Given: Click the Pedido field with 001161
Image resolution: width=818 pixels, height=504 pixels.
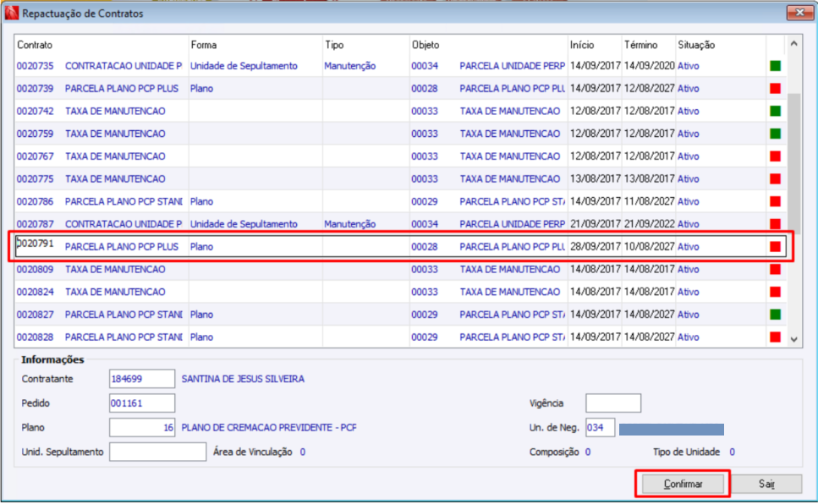Looking at the screenshot, I should coord(142,403).
